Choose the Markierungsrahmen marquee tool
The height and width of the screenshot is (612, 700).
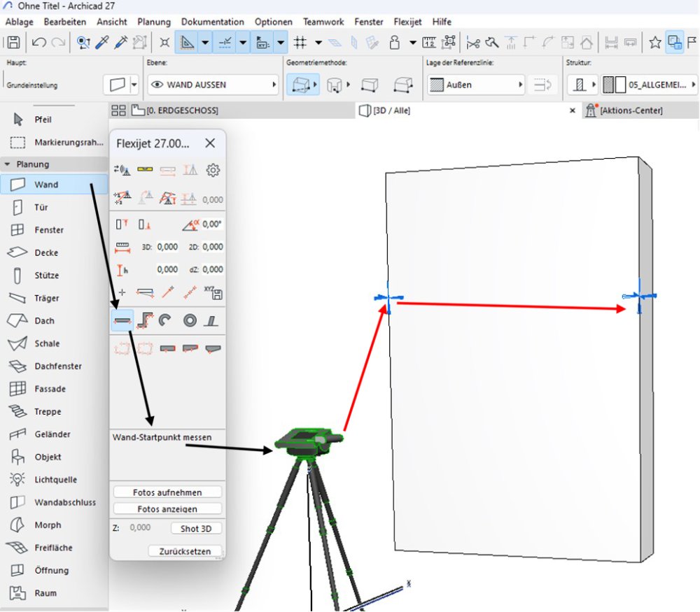click(54, 142)
